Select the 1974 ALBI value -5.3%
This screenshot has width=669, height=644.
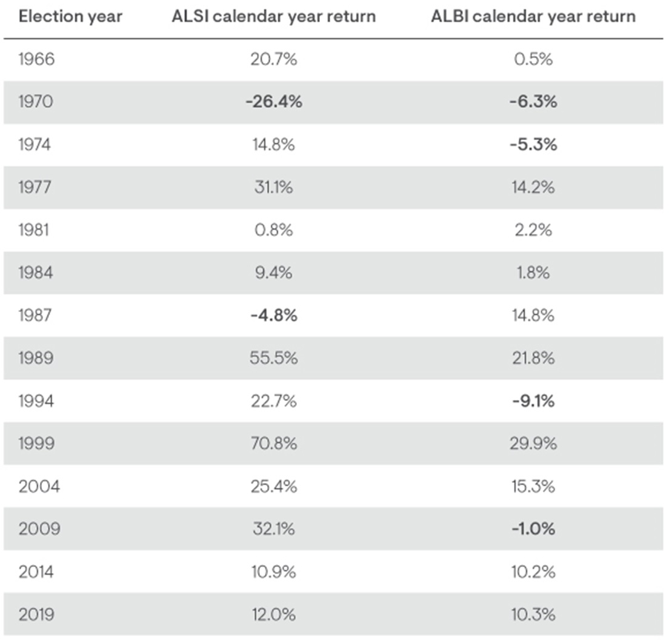pyautogui.click(x=533, y=145)
